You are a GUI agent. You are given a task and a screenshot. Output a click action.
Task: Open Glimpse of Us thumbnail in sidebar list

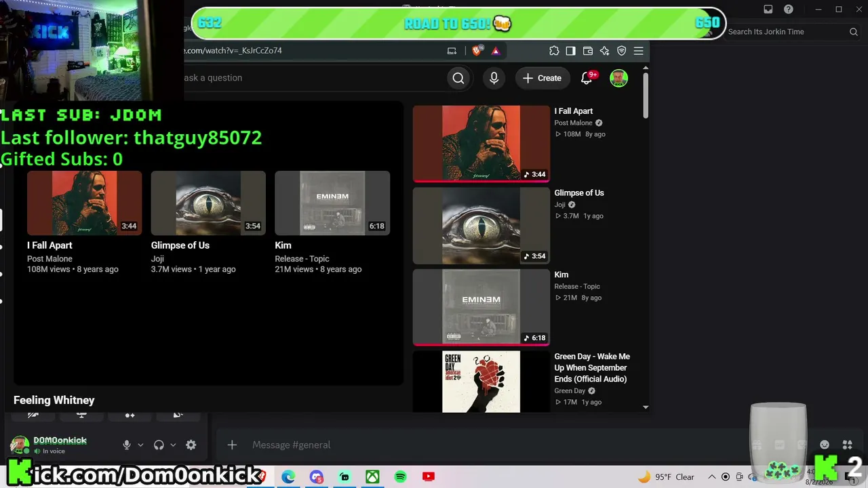(x=481, y=226)
